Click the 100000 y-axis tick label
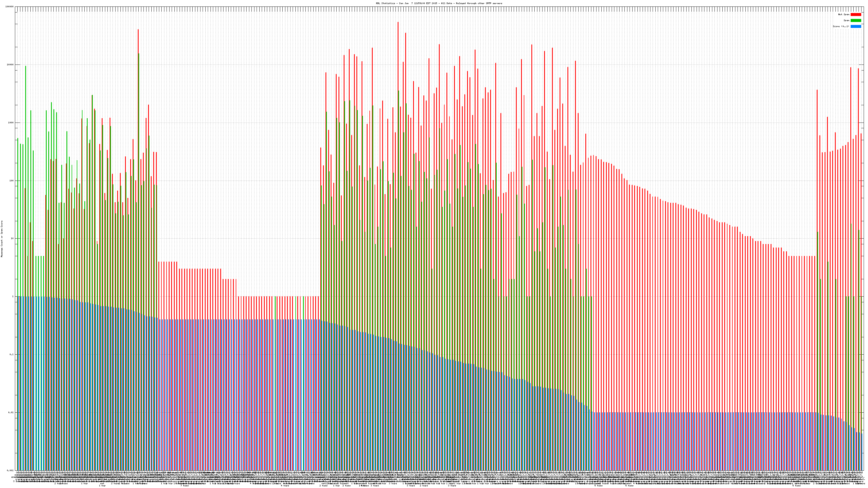868x488 pixels. pos(10,7)
